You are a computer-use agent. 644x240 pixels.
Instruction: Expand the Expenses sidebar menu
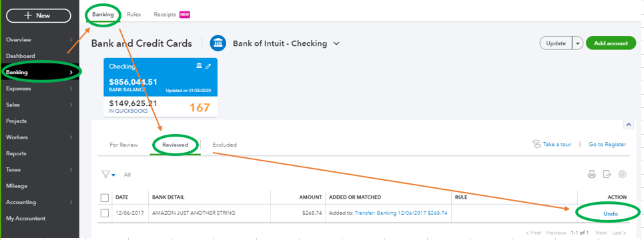39,88
